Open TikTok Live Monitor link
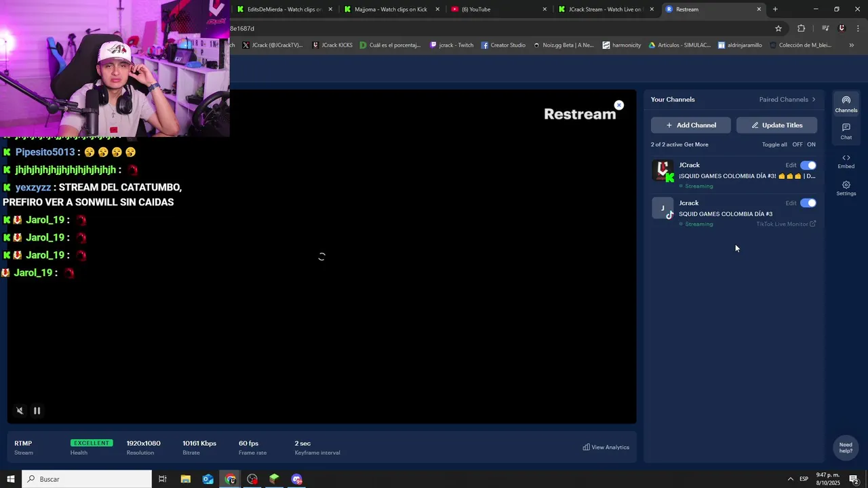The height and width of the screenshot is (488, 868). pos(786,224)
